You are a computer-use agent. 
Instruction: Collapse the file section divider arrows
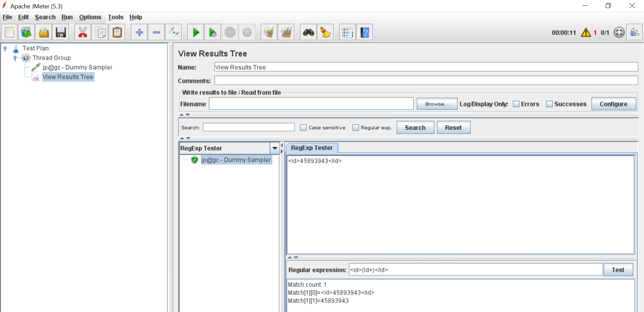click(x=185, y=115)
